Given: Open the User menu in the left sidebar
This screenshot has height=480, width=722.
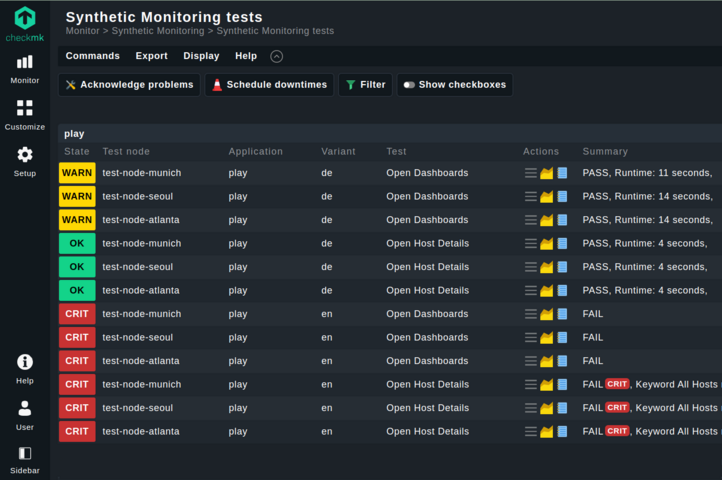Looking at the screenshot, I should (x=25, y=415).
